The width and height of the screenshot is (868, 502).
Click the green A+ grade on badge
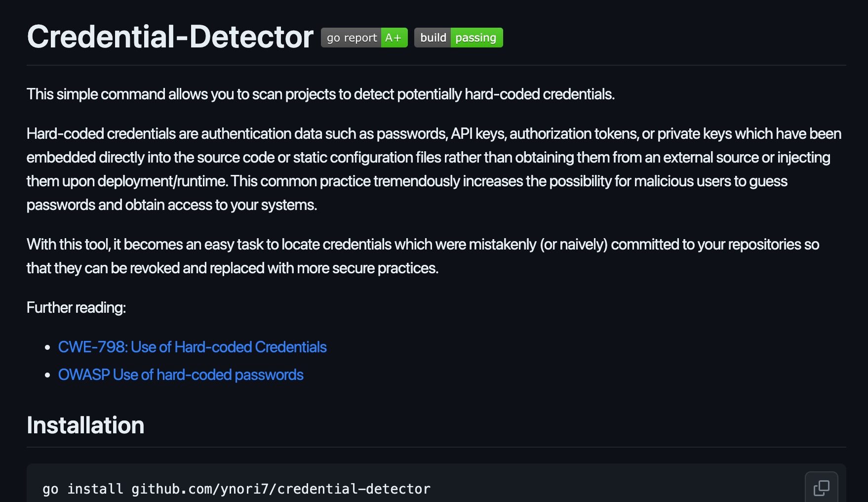(x=394, y=38)
